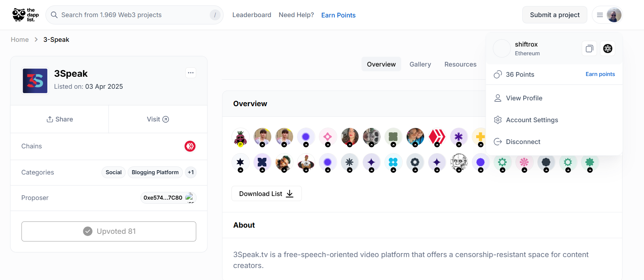Click the round network icon beside copy
Screen dimensions: 644x280
(608, 48)
